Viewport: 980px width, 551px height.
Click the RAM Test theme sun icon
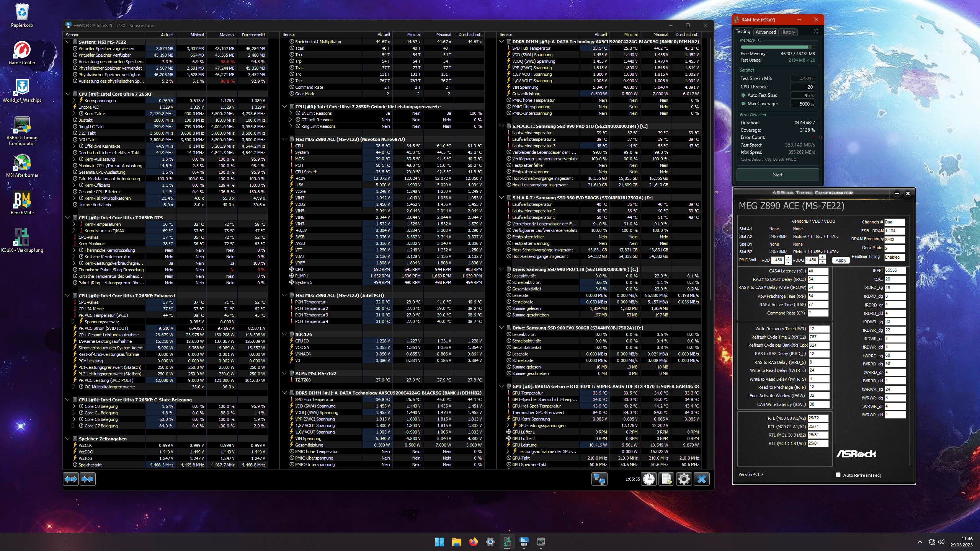(x=816, y=31)
